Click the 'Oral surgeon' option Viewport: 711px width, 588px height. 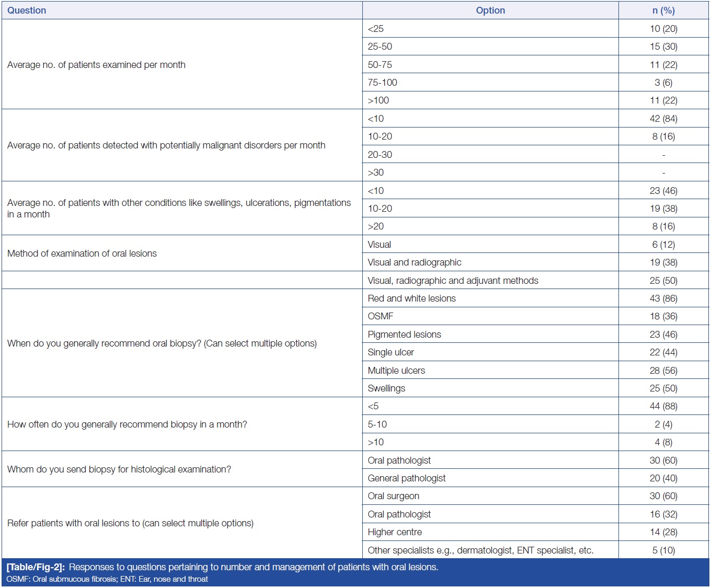pyautogui.click(x=393, y=496)
